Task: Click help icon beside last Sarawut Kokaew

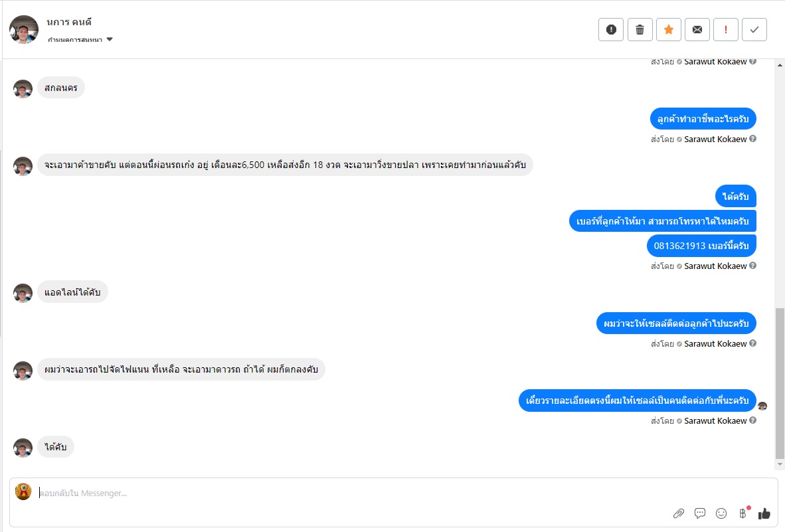Action: [752, 420]
